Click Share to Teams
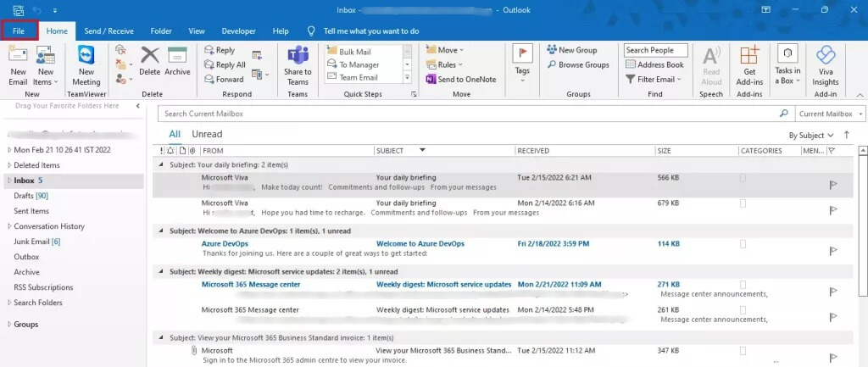868x367 pixels. pyautogui.click(x=298, y=65)
